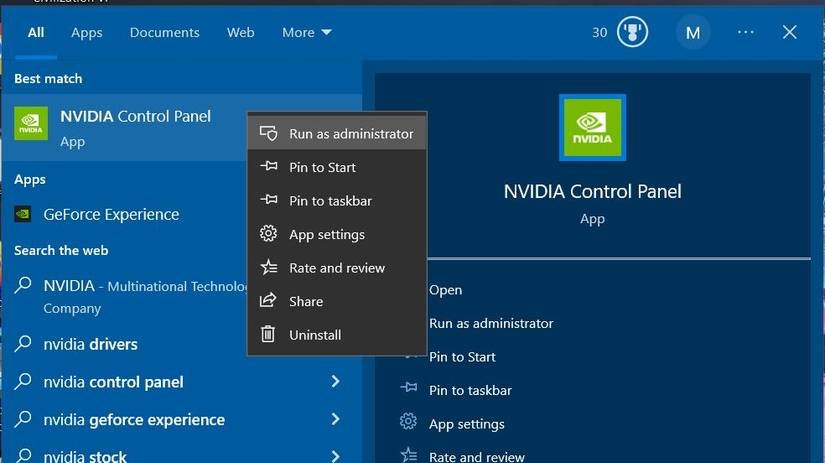Expand the More filter dropdown
This screenshot has width=825, height=463.
tap(306, 32)
